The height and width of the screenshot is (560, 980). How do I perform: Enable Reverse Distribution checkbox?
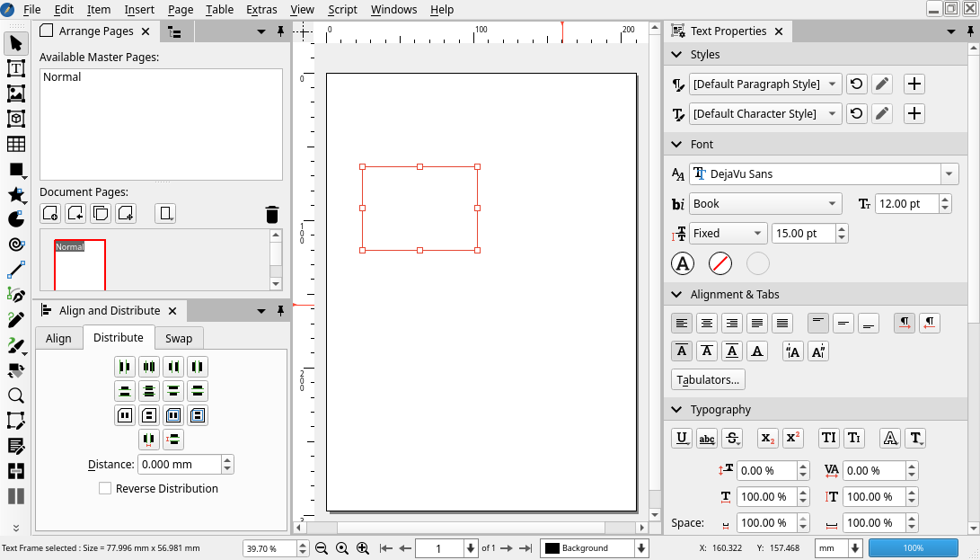point(105,489)
